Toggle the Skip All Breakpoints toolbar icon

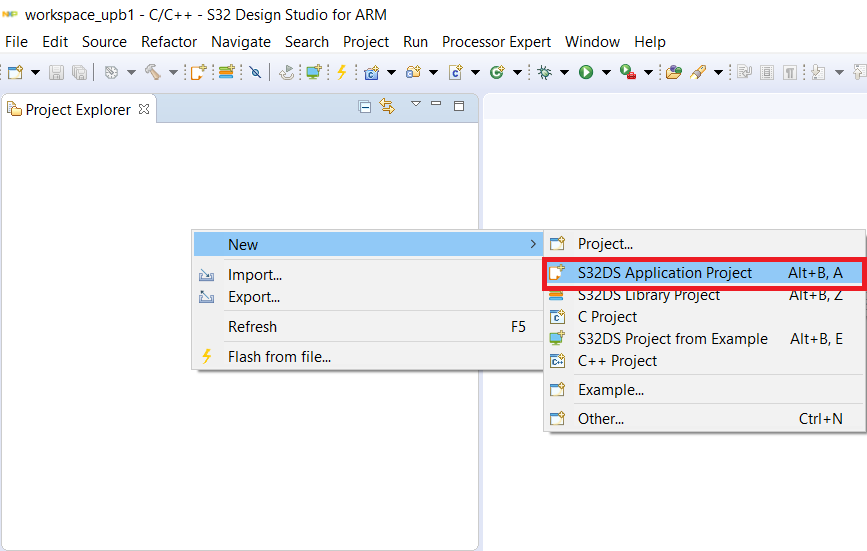pos(255,72)
